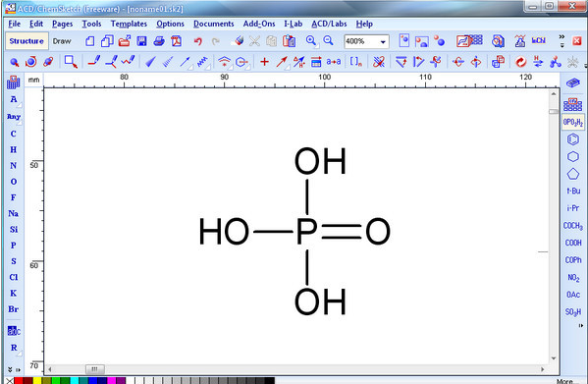Select Carbon atom C
588x384 pixels.
pyautogui.click(x=14, y=134)
